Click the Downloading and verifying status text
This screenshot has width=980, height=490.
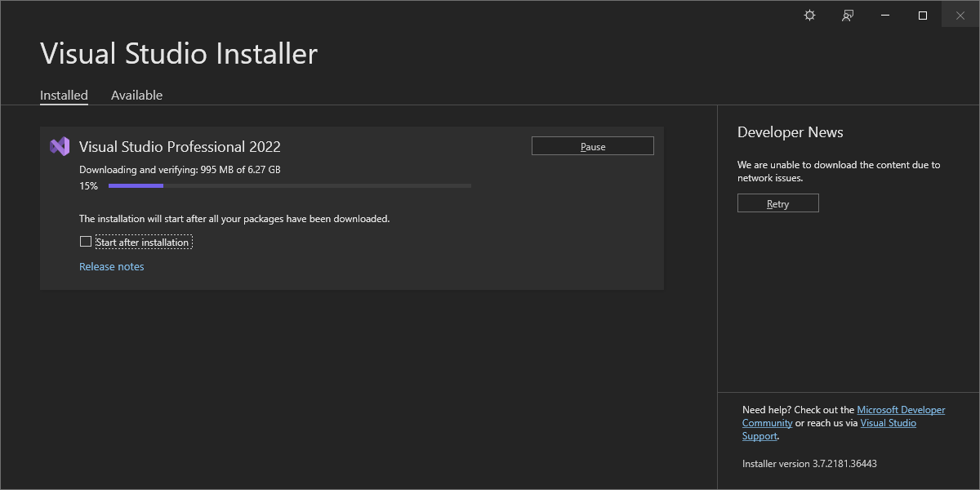pyautogui.click(x=180, y=170)
